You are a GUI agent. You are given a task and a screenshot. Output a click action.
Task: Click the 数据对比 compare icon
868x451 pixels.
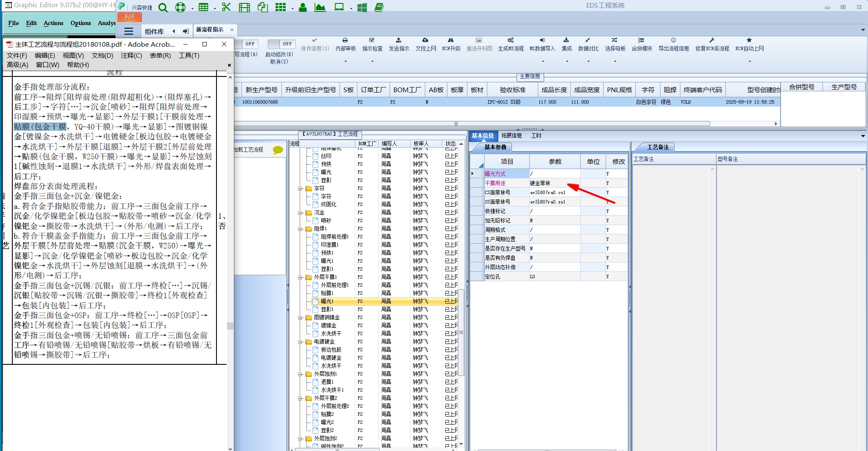pyautogui.click(x=588, y=40)
